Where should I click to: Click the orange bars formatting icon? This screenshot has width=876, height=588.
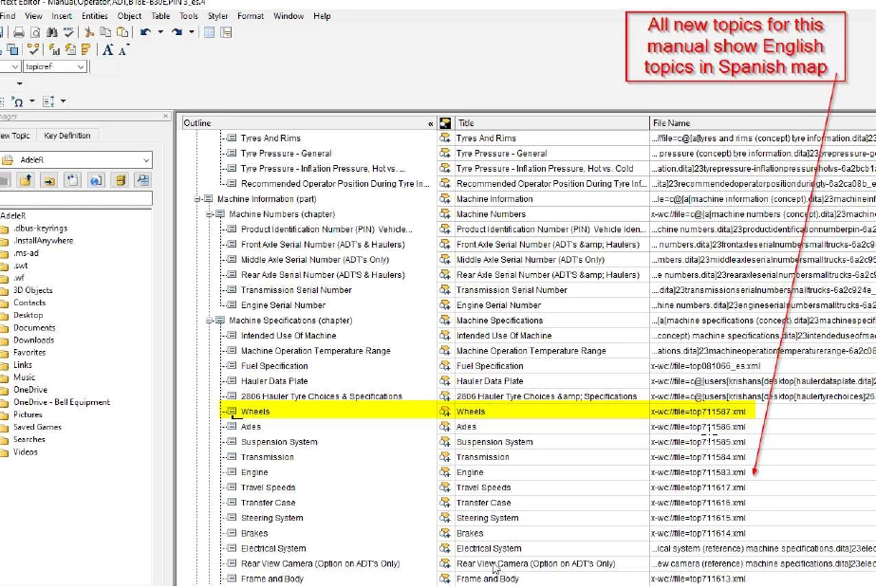click(x=86, y=49)
